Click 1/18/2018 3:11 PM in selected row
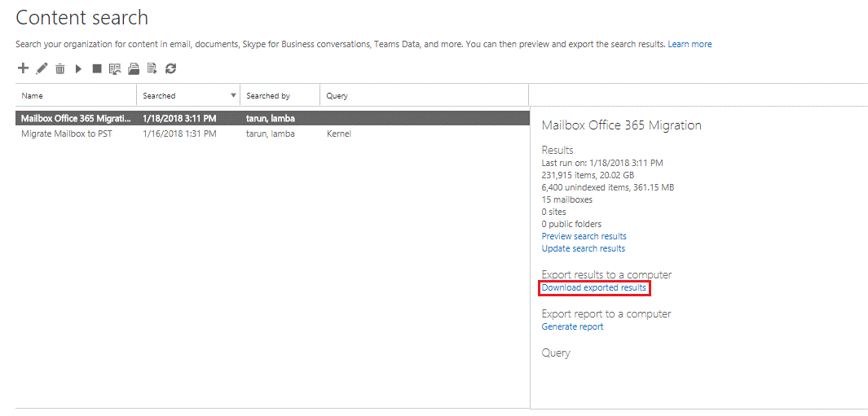 (179, 118)
